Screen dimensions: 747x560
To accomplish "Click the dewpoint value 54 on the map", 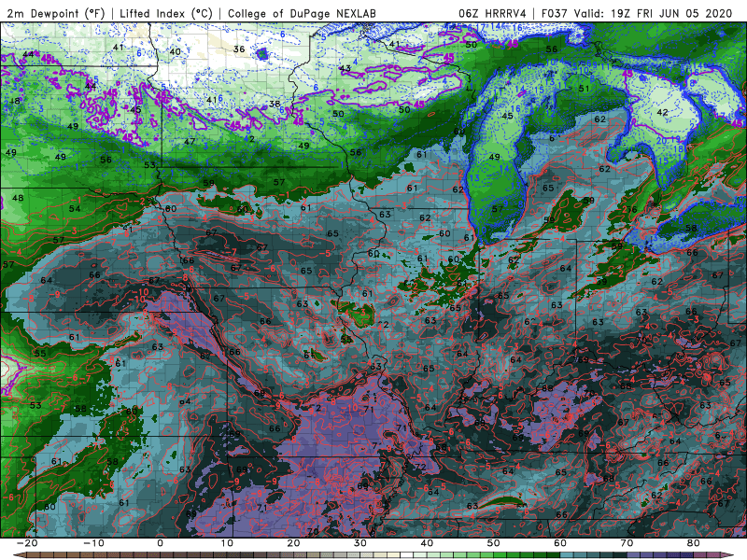I will 75,208.
